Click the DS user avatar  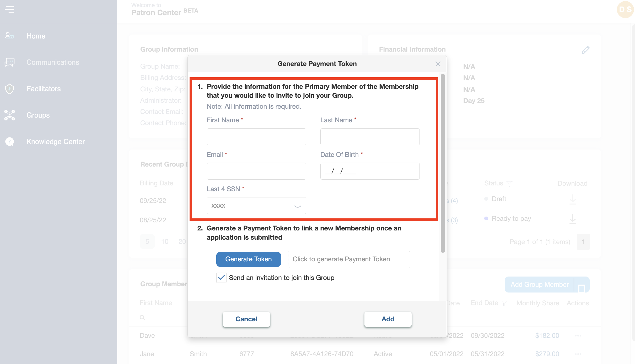click(x=625, y=10)
